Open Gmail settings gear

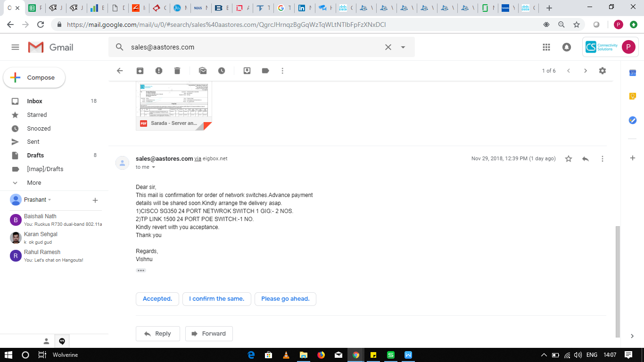point(603,71)
